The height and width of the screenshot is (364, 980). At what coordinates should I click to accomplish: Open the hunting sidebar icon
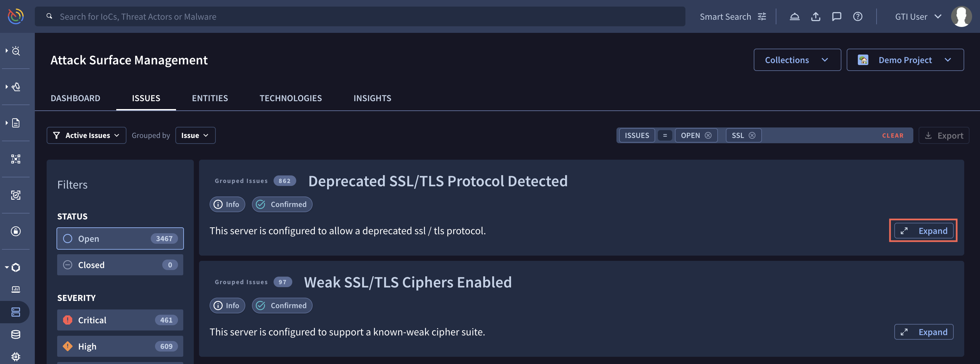click(x=16, y=87)
